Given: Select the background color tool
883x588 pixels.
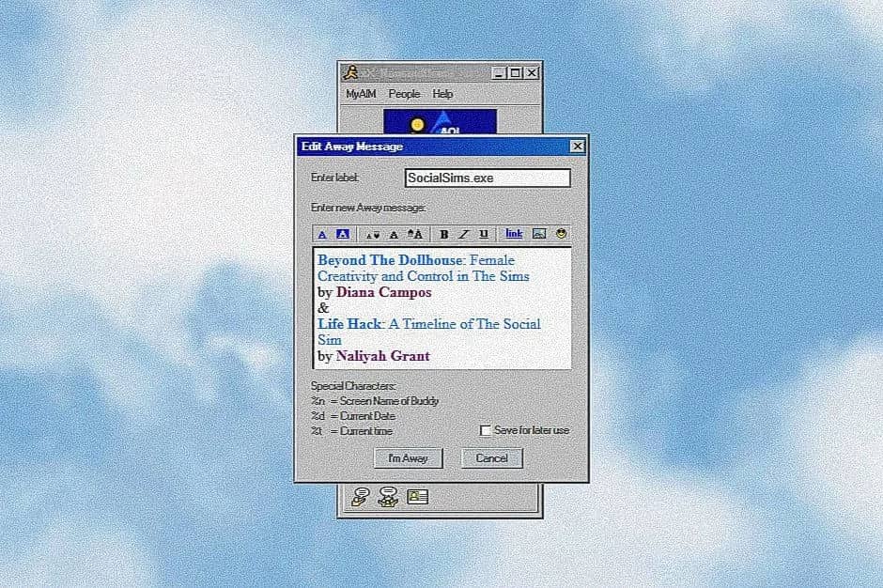Looking at the screenshot, I should coord(342,234).
